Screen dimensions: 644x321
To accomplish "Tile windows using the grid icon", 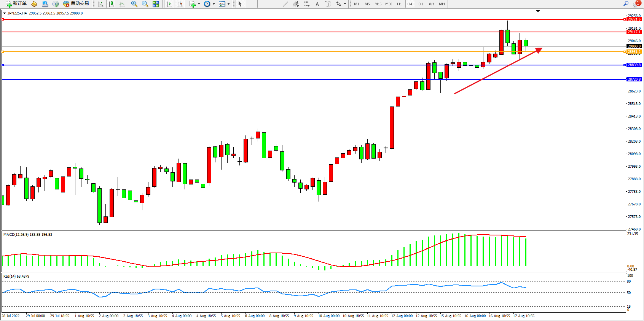I will tap(156, 4).
